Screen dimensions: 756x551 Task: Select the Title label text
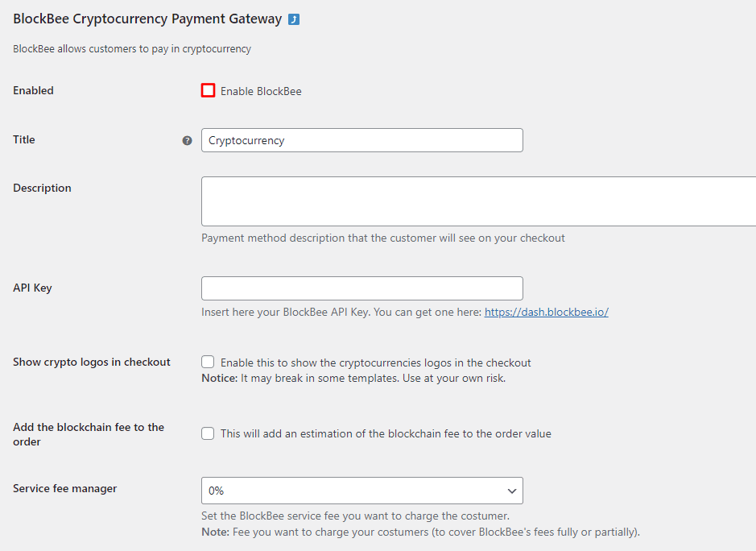pos(23,139)
